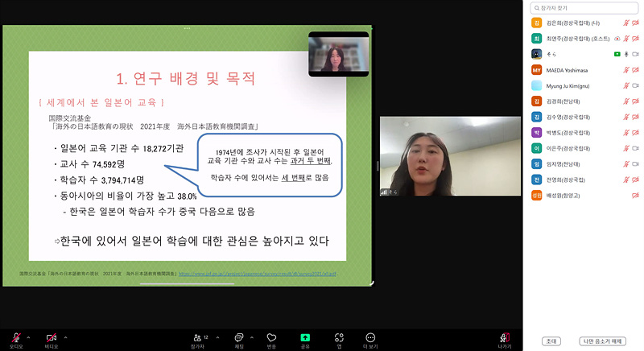
Task: Toggle the muted mic icon for 김경희(전남대)
Action: pos(625,101)
